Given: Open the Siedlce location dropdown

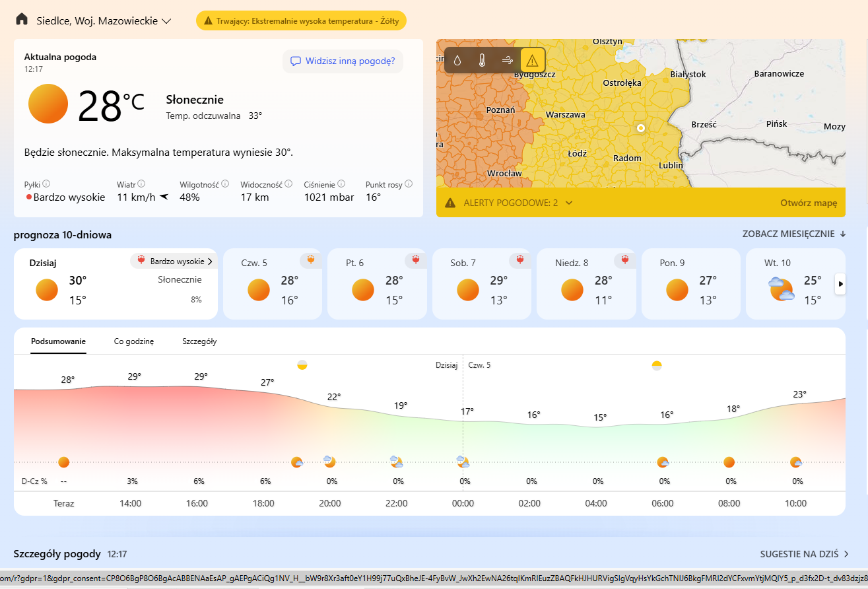Looking at the screenshot, I should tap(105, 20).
